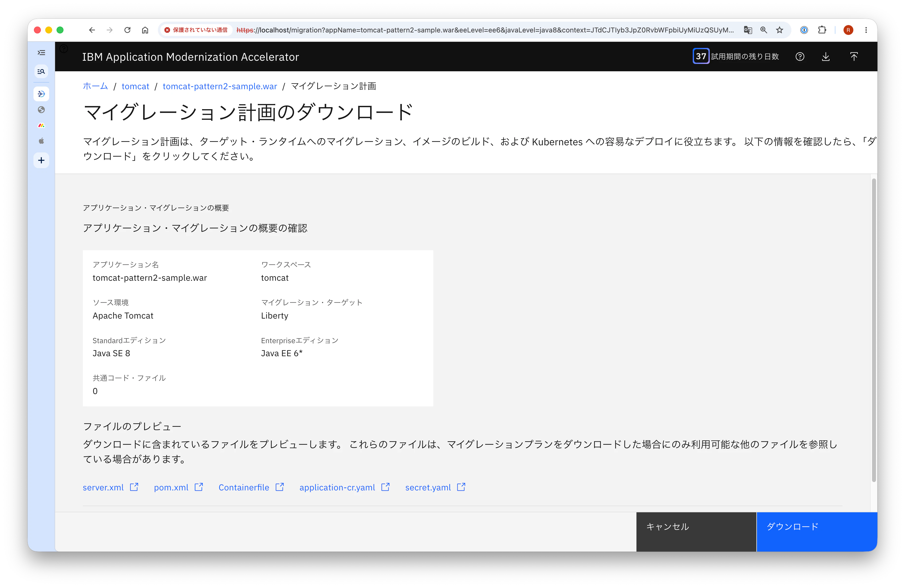The width and height of the screenshot is (905, 588).
Task: Reload the current page
Action: tap(127, 30)
